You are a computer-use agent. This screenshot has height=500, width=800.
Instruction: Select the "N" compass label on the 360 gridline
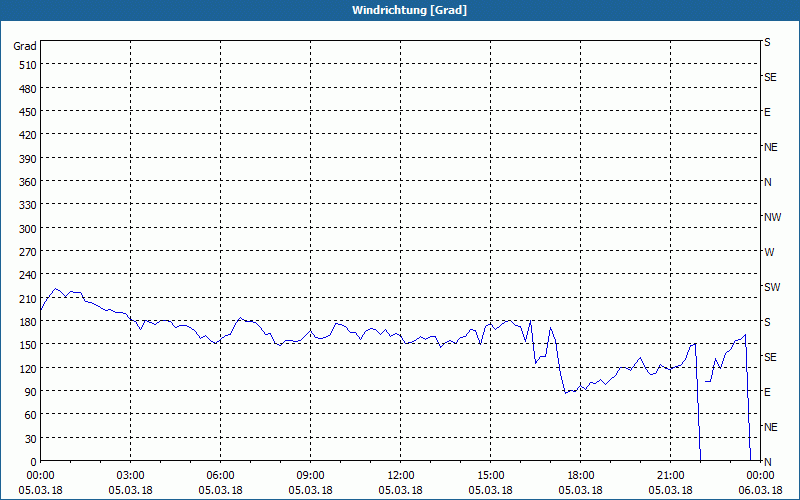pos(768,182)
